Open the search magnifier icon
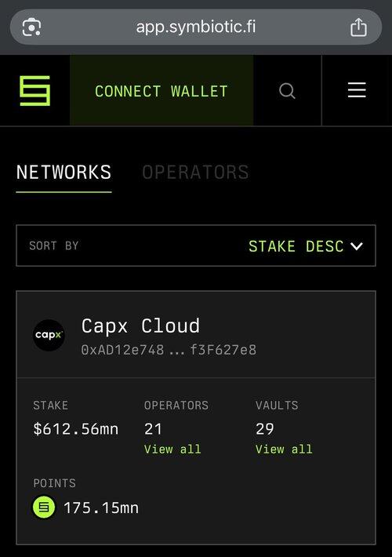This screenshot has height=557, width=392. 287,91
